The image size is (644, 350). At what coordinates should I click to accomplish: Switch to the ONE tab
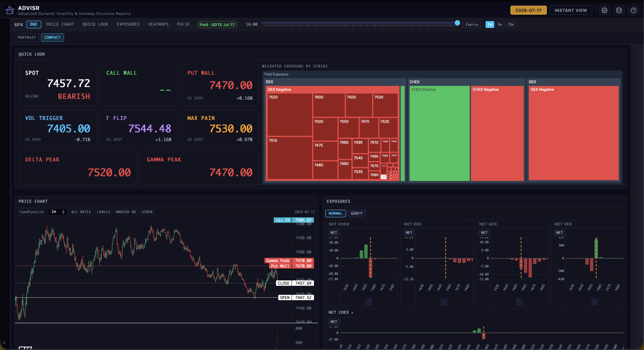[x=34, y=24]
